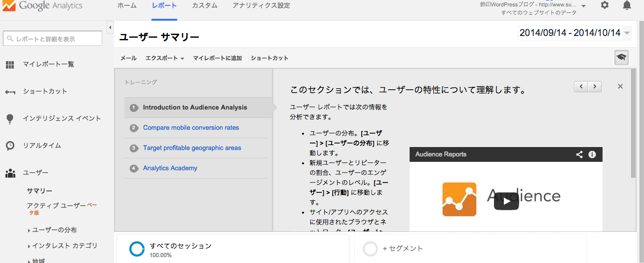644x263 pixels.
Task: Open the notifications bell
Action: point(627,5)
